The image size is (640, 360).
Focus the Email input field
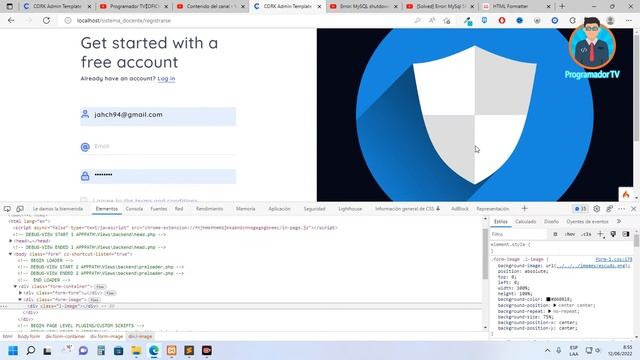pyautogui.click(x=158, y=146)
